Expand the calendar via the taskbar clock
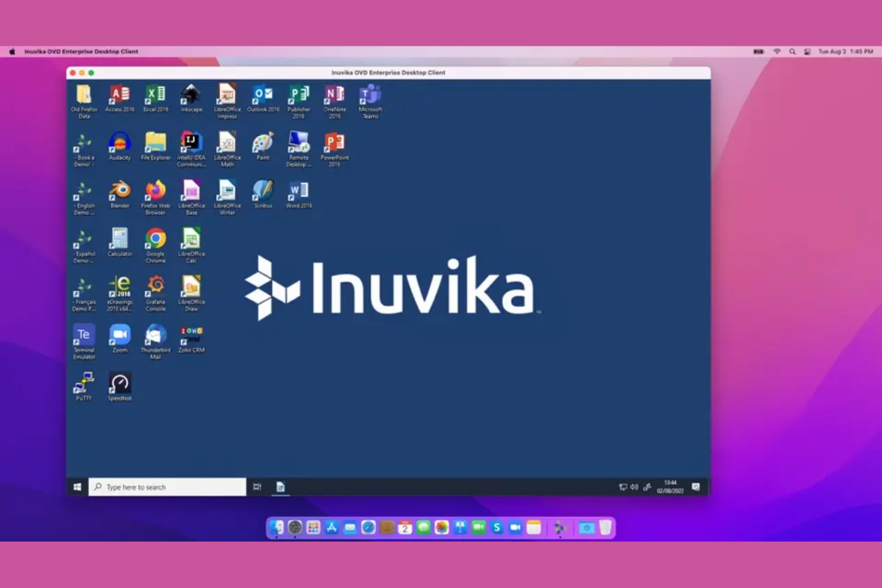The image size is (882, 588). point(670,486)
